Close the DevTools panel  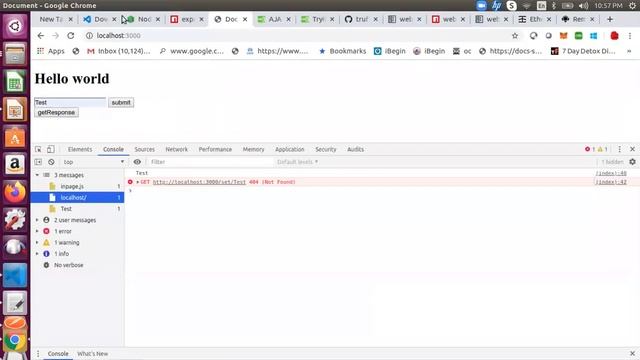pyautogui.click(x=632, y=149)
